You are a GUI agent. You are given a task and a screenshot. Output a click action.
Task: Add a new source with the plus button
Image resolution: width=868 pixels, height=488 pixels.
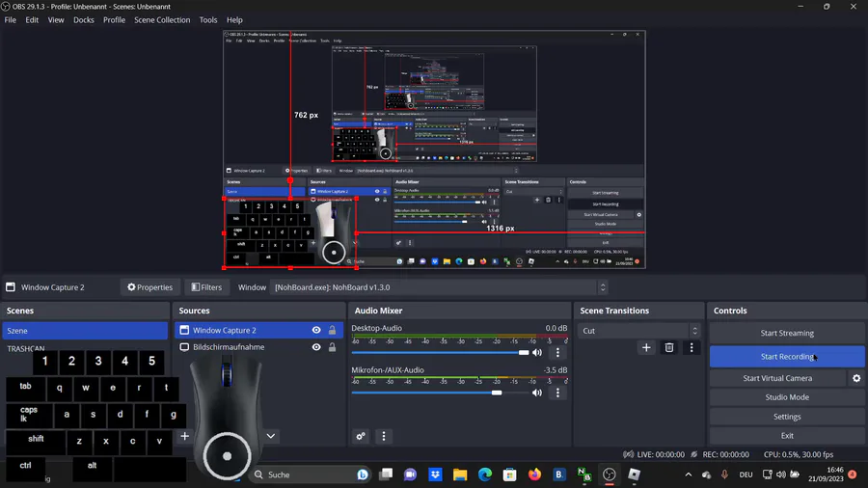185,436
